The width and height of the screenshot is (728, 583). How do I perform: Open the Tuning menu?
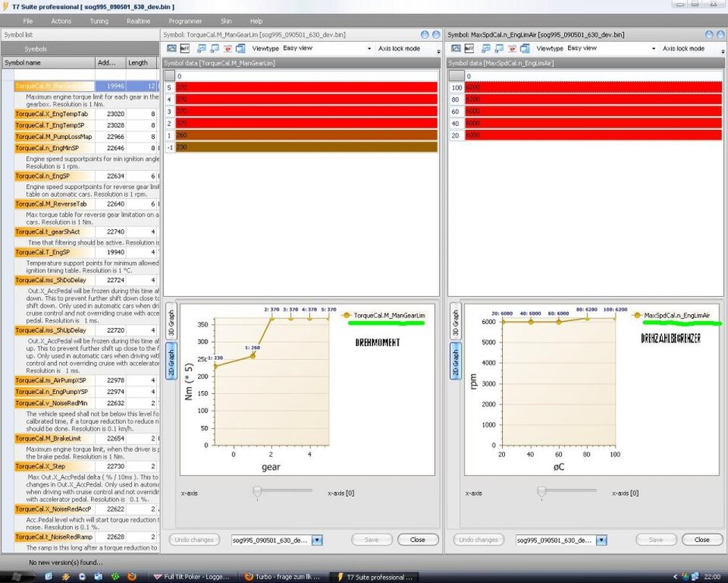click(x=99, y=21)
